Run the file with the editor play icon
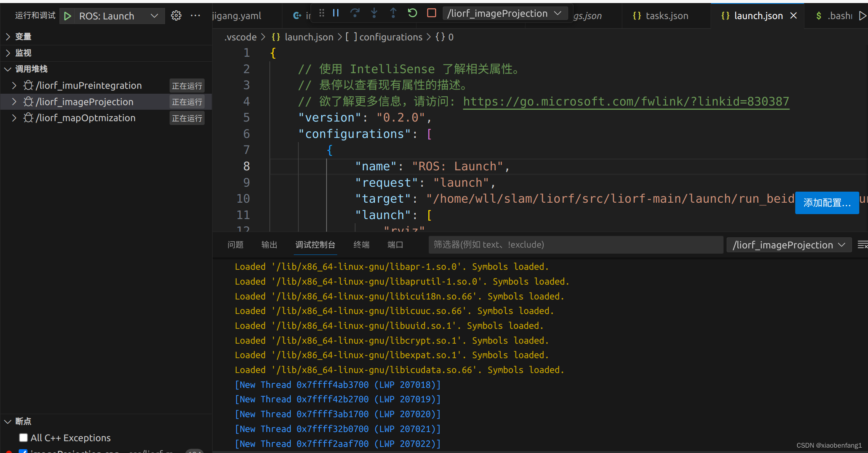This screenshot has width=868, height=453. pyautogui.click(x=862, y=16)
